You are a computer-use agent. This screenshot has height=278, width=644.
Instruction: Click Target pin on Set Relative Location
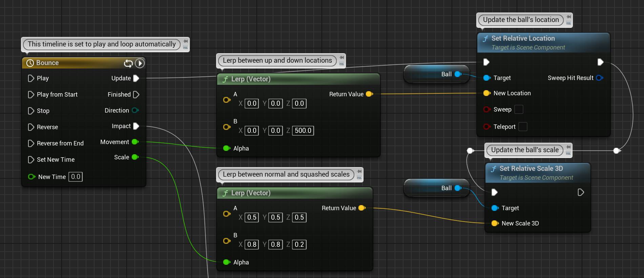pos(487,78)
